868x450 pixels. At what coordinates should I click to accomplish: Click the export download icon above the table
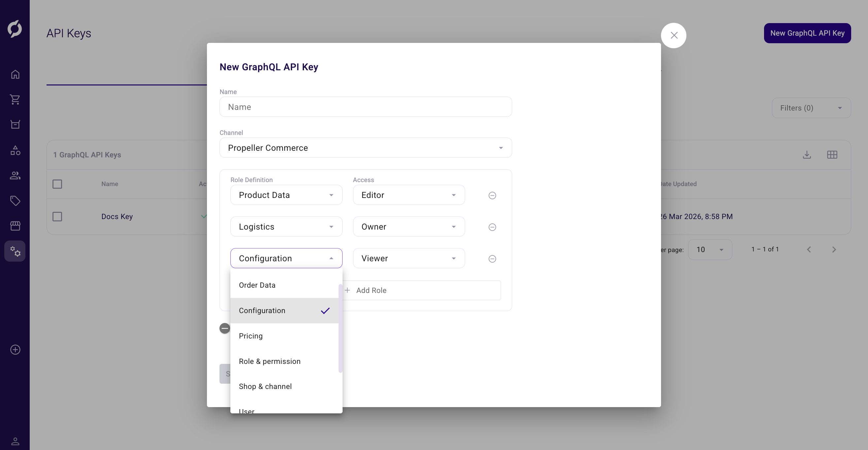tap(807, 155)
